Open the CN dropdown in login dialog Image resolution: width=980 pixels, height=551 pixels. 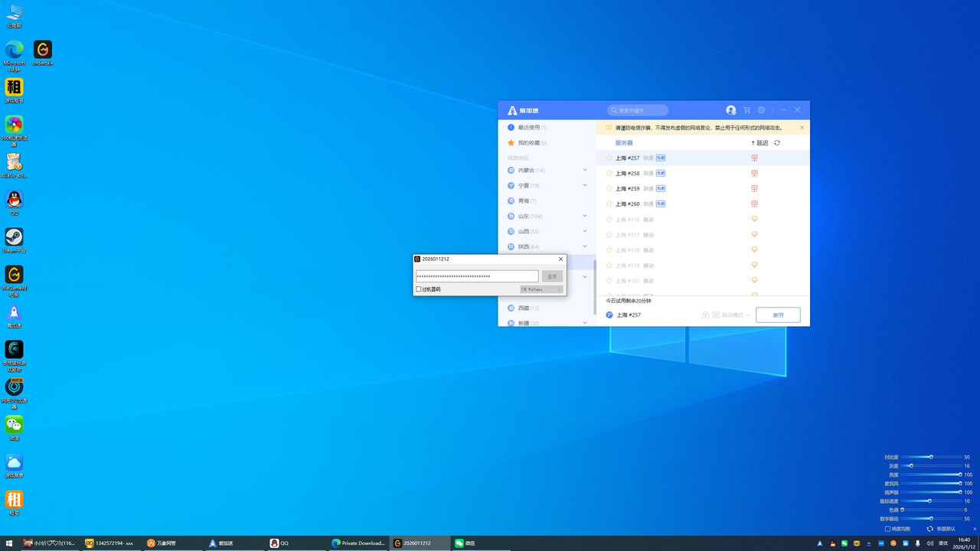click(x=541, y=289)
